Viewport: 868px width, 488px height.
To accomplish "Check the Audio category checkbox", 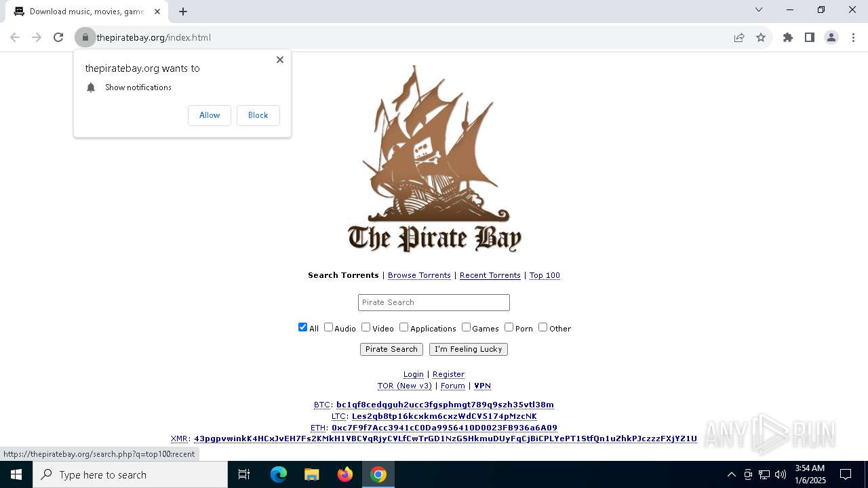I will (329, 327).
